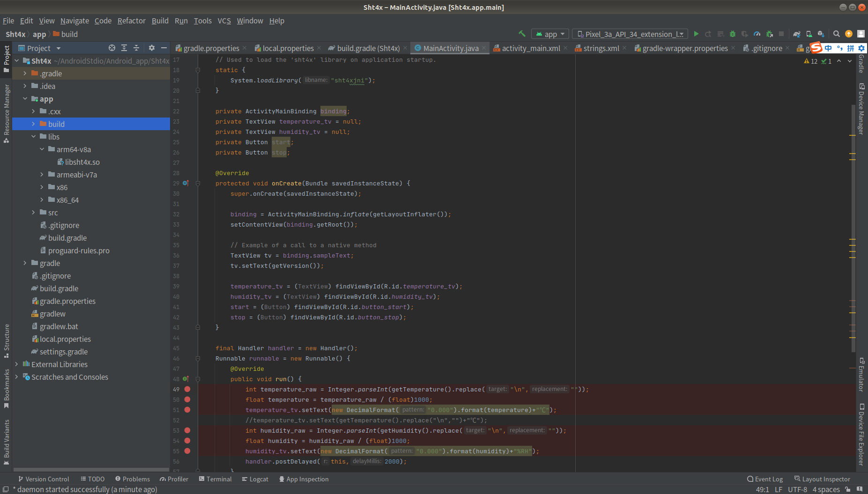Open Project panel gear options
The height and width of the screenshot is (494, 868).
pos(151,48)
